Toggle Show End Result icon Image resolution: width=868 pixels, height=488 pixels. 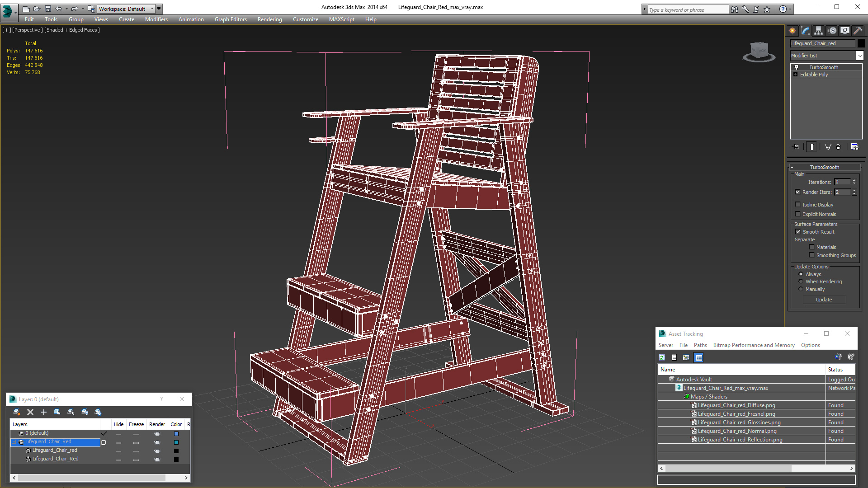[x=812, y=147]
